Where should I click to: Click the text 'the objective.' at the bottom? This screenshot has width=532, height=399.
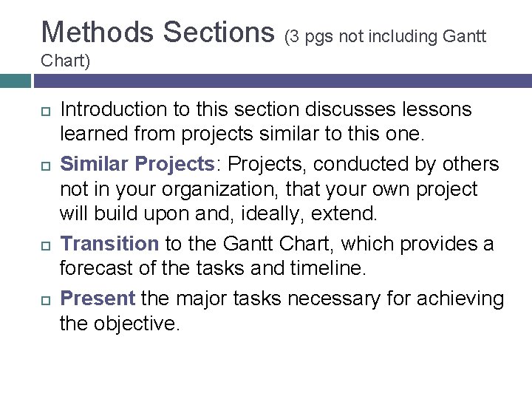pyautogui.click(x=120, y=324)
